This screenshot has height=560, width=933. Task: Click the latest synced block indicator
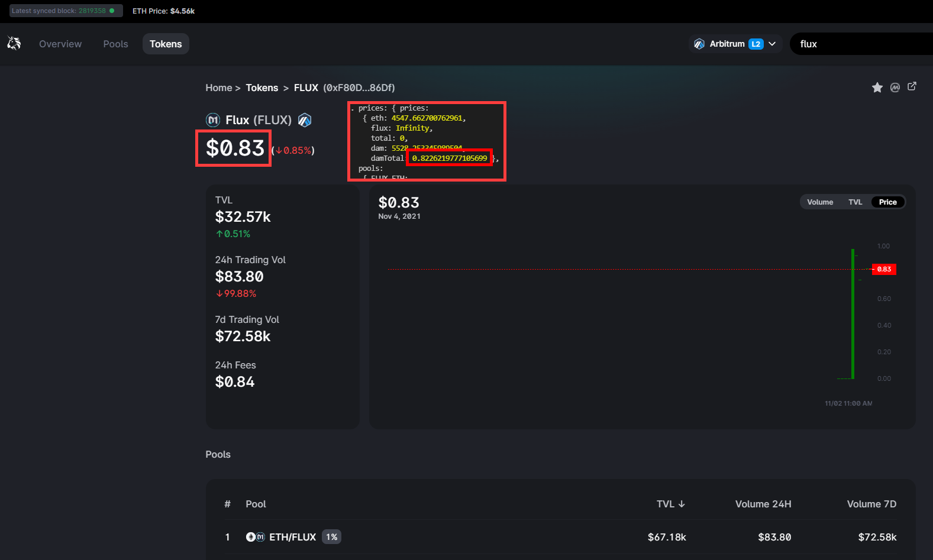click(x=66, y=11)
